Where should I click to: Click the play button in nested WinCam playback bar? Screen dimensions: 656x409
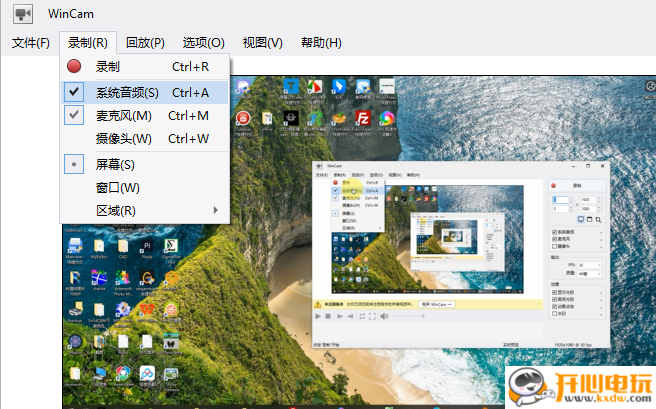318,316
